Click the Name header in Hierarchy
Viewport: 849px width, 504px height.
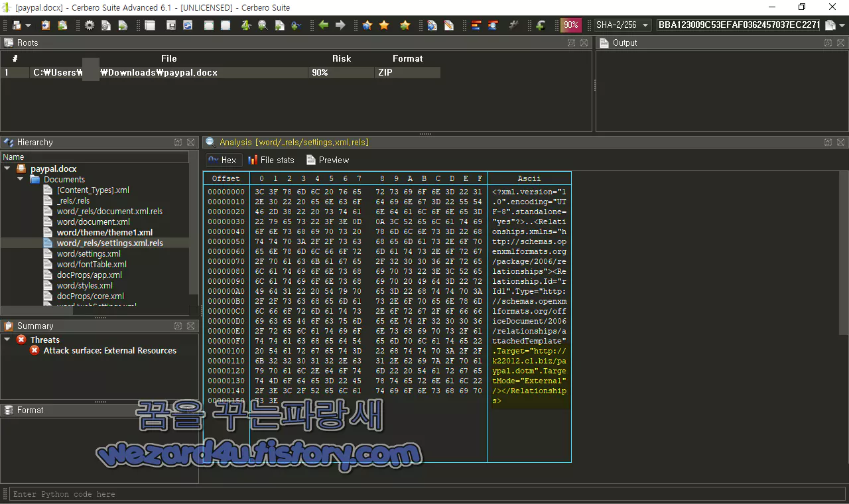pos(95,157)
